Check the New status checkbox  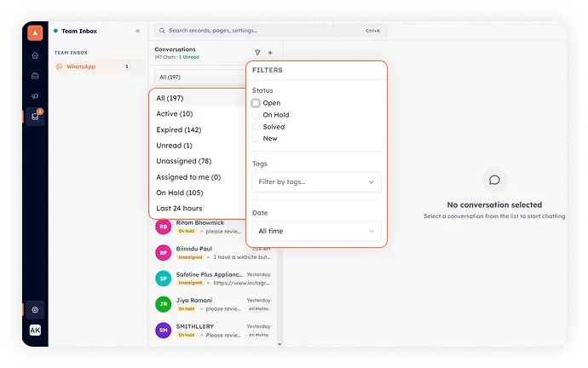click(256, 139)
